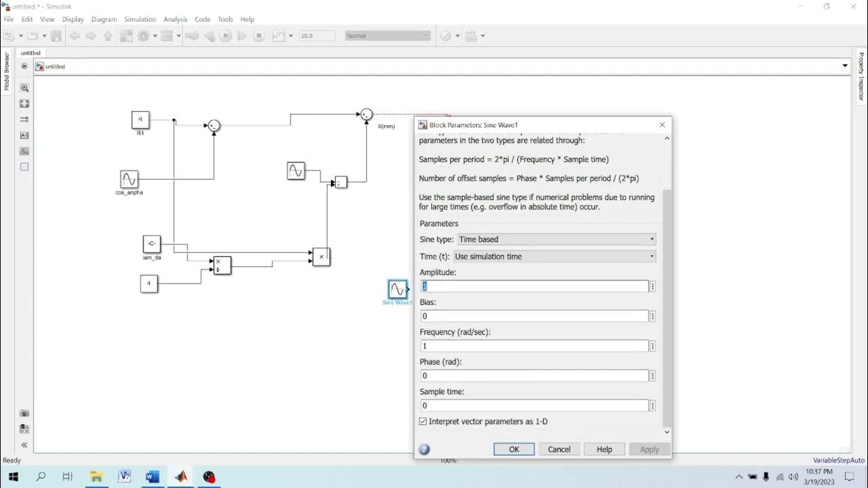This screenshot has width=868, height=488.
Task: Click the Step Forward simulation icon
Action: [243, 36]
